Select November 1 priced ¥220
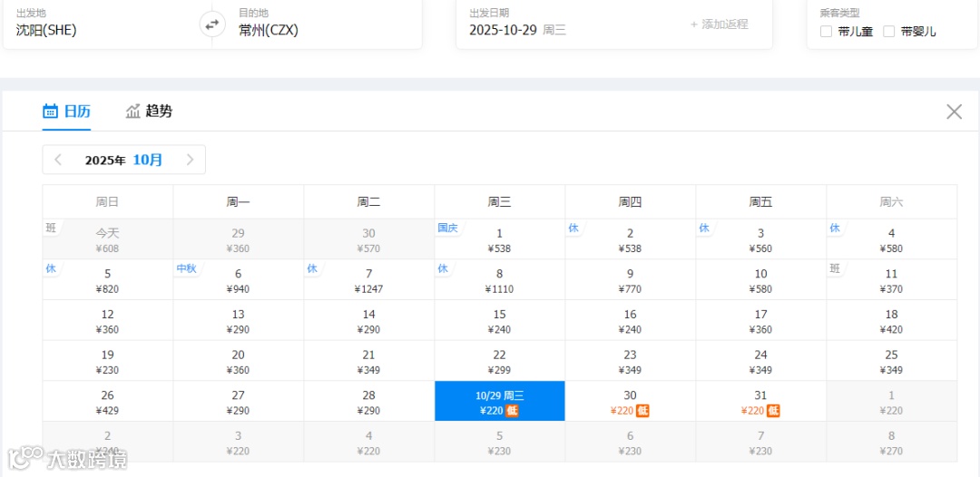The image size is (980, 477). (892, 402)
